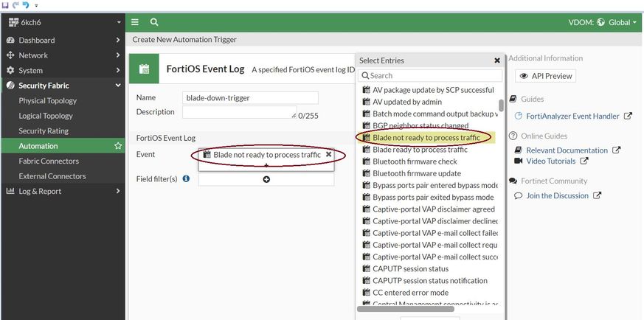The image size is (644, 320).
Task: Remove Blade not ready event with X
Action: pyautogui.click(x=328, y=155)
